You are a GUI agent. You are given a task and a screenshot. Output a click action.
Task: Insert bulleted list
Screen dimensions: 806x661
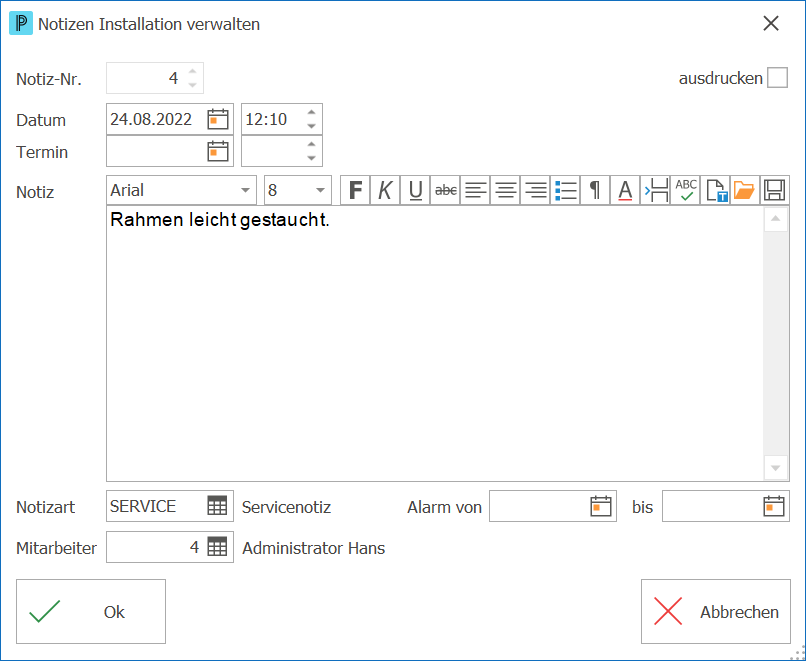click(565, 190)
